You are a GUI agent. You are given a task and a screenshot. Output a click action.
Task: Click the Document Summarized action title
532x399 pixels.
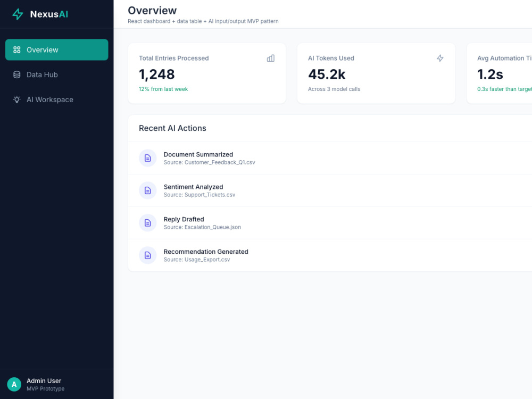pyautogui.click(x=198, y=154)
